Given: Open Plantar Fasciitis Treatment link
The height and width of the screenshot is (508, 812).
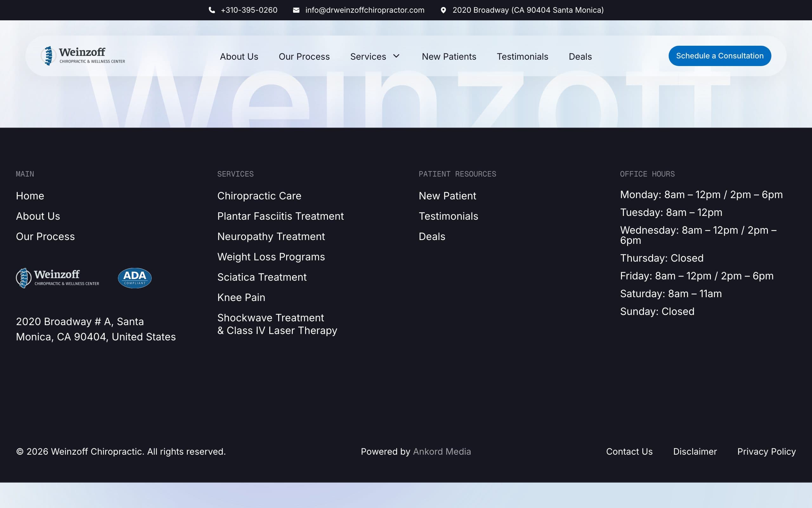Looking at the screenshot, I should click(x=280, y=216).
